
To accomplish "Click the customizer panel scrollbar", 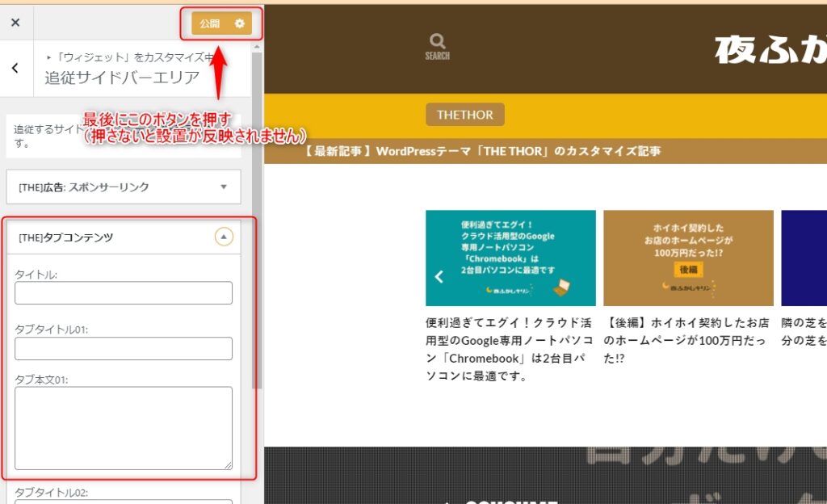I will pyautogui.click(x=257, y=221).
